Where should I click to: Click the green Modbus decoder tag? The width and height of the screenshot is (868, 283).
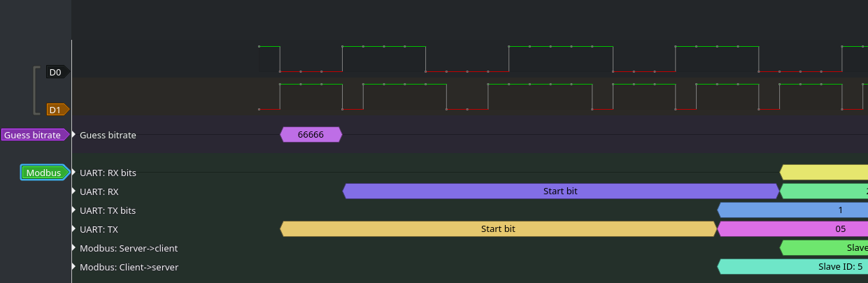(x=45, y=173)
